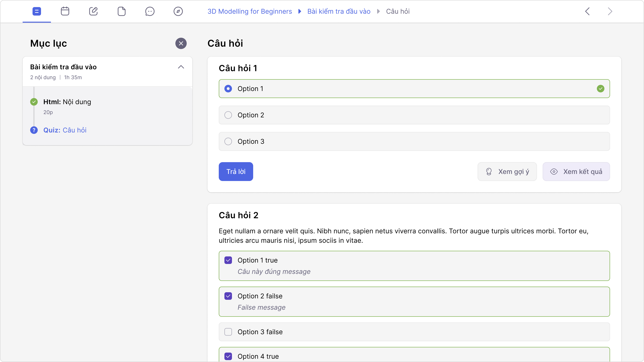Open the documents file icon

click(x=121, y=11)
